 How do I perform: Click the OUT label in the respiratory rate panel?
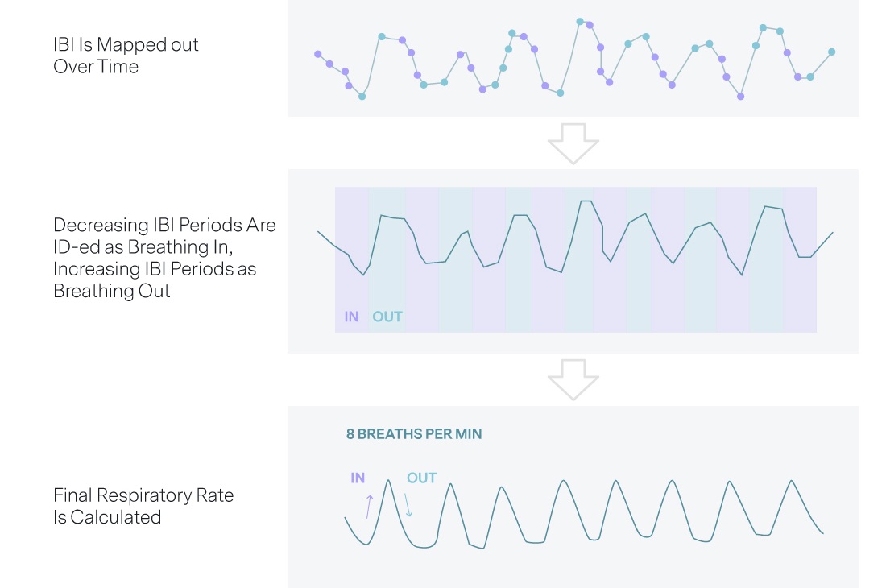421,478
